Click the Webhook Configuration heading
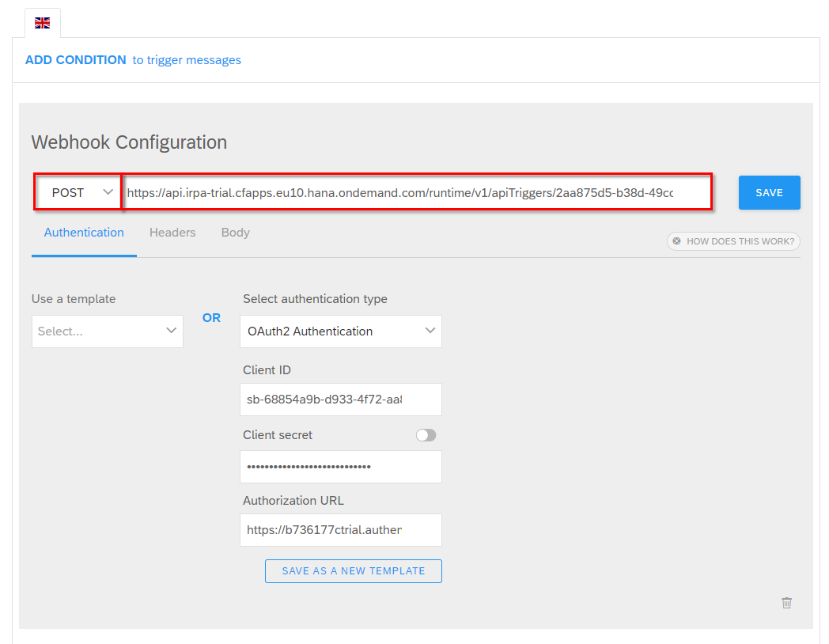 (129, 142)
